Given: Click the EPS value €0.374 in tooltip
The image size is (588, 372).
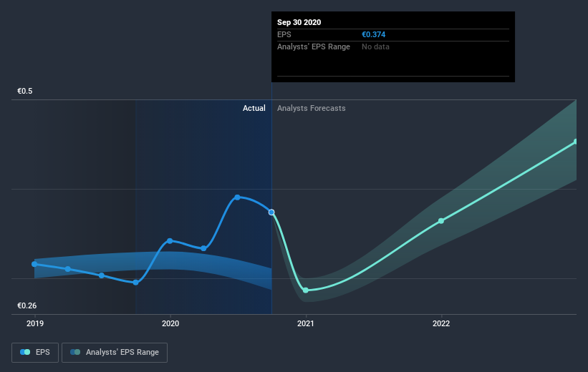Looking at the screenshot, I should pos(374,34).
